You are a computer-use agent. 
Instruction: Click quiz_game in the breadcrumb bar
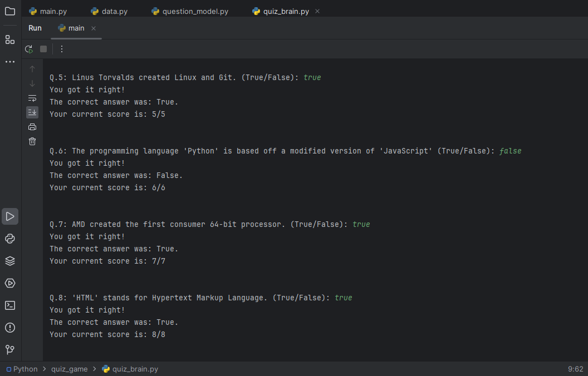69,369
